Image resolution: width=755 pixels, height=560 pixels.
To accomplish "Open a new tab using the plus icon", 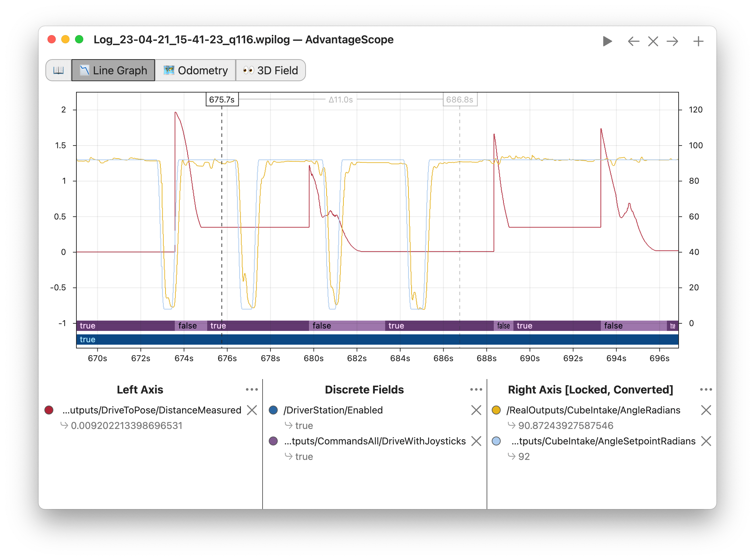I will [699, 41].
